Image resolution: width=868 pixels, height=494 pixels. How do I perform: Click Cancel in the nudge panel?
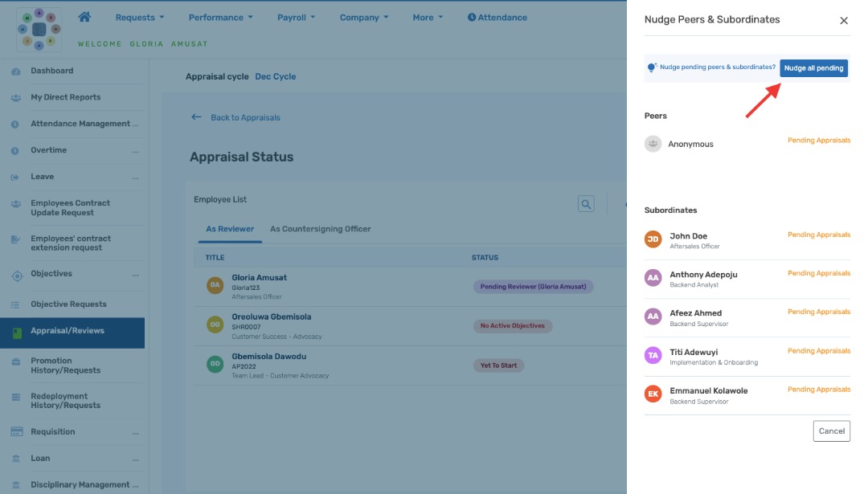(x=831, y=431)
